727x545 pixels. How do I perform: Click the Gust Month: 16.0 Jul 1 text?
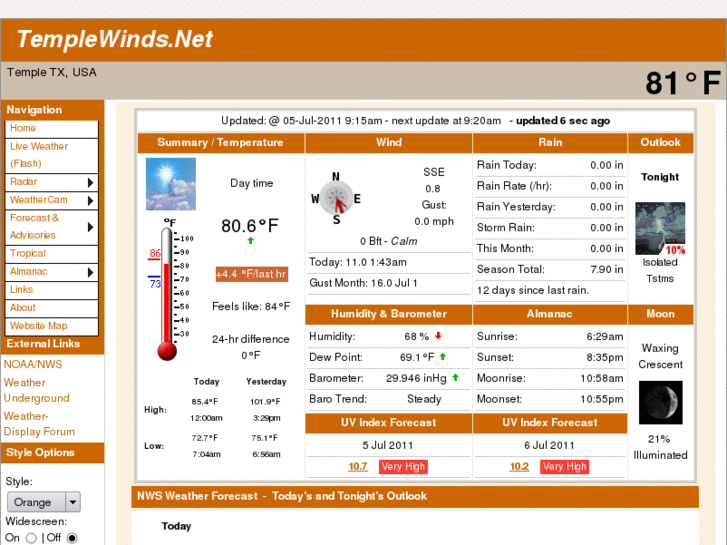click(363, 283)
